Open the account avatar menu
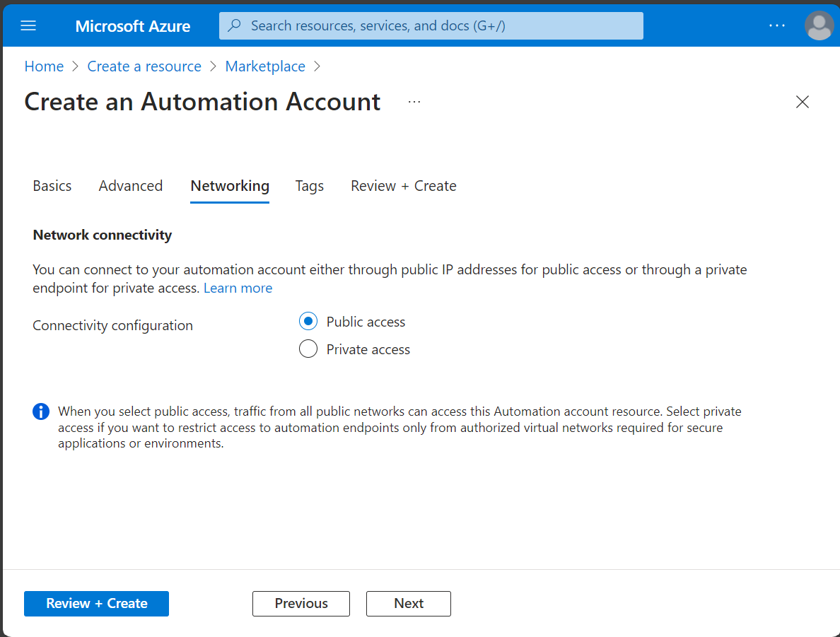 [818, 25]
